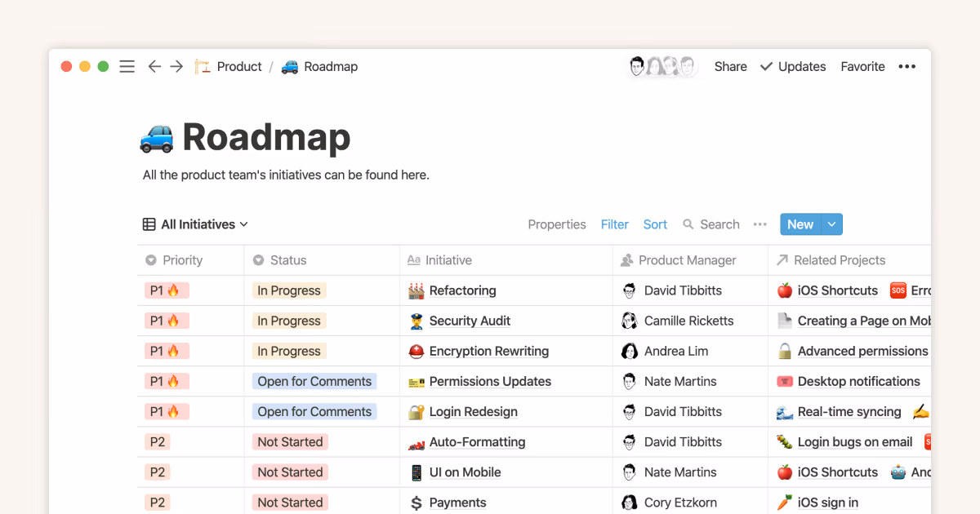Open the hamburger sidebar menu icon

click(x=127, y=67)
